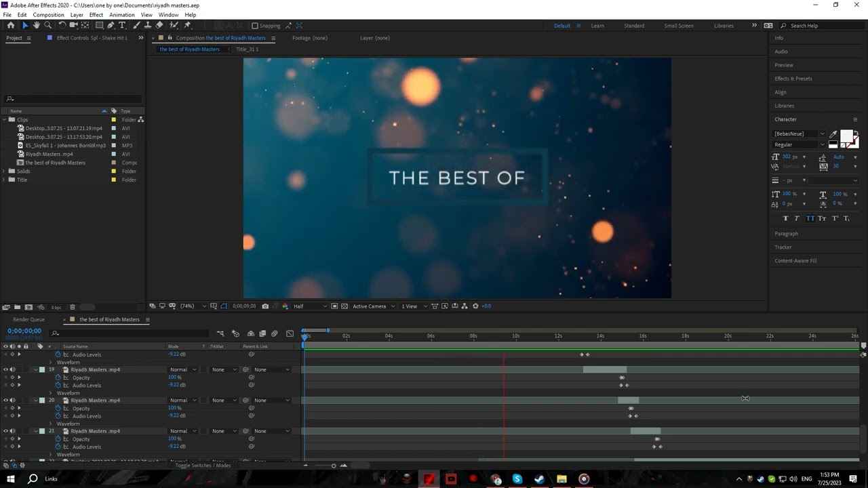Open the Effects & Presets panel
The image size is (868, 488).
coord(793,79)
